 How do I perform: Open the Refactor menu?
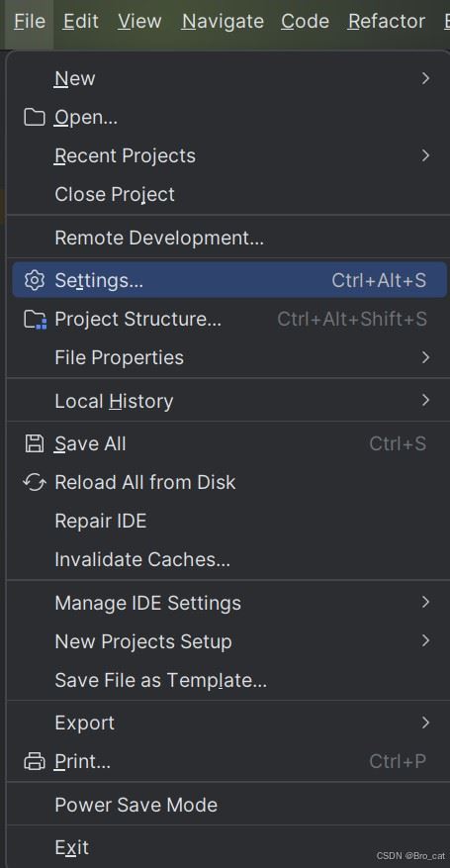point(387,21)
